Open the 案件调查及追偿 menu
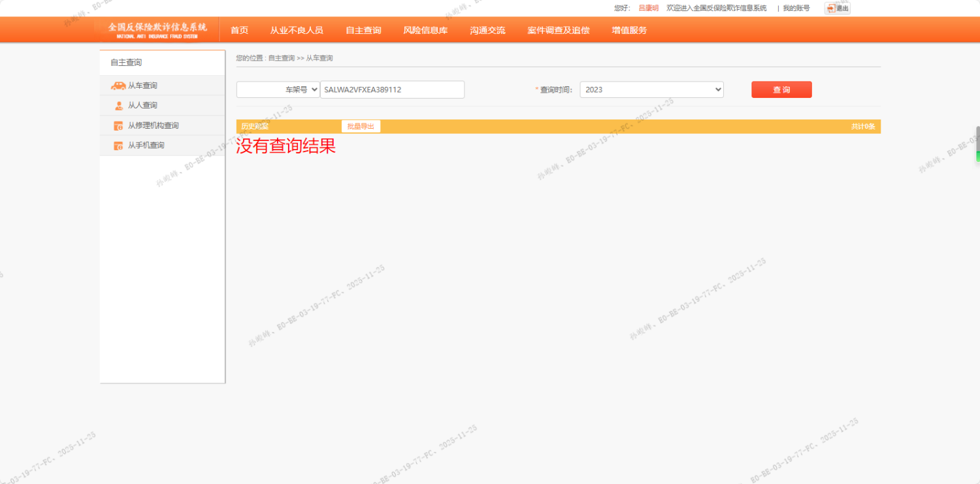 pos(559,30)
